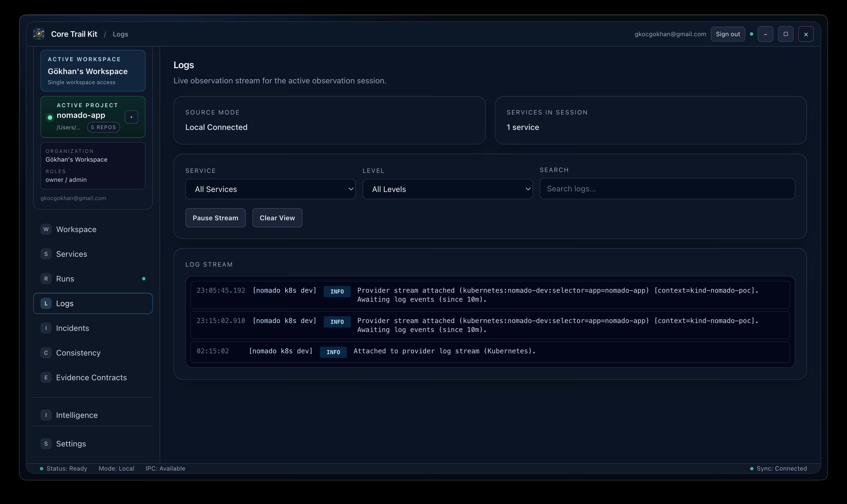This screenshot has height=504, width=847.
Task: Click the E icon beside Evidence Contracts
Action: point(46,378)
